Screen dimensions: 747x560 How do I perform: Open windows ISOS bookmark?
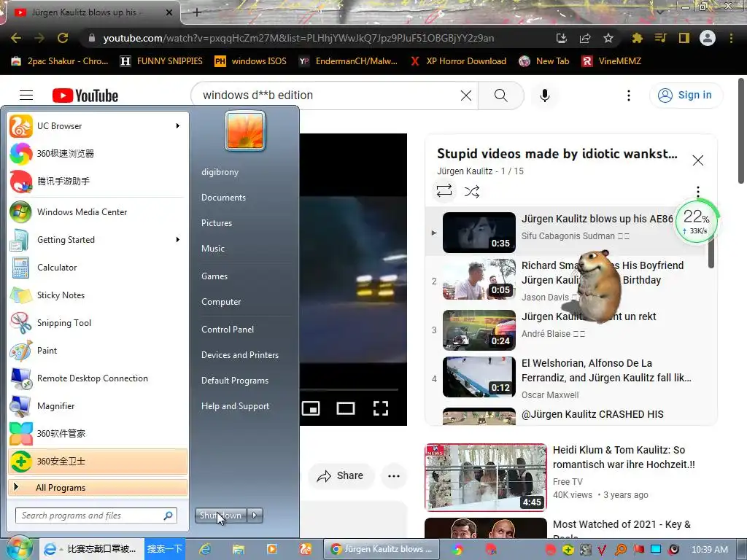[251, 61]
